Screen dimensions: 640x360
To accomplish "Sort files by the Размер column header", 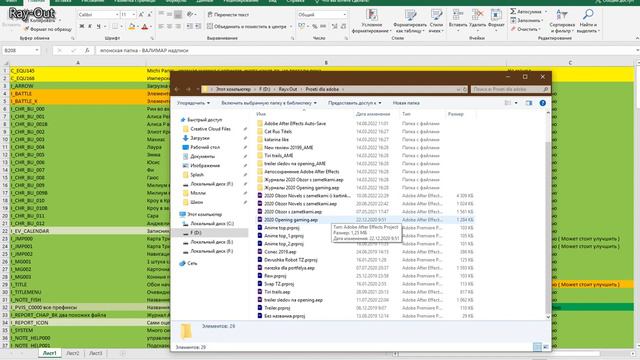I will click(x=456, y=114).
